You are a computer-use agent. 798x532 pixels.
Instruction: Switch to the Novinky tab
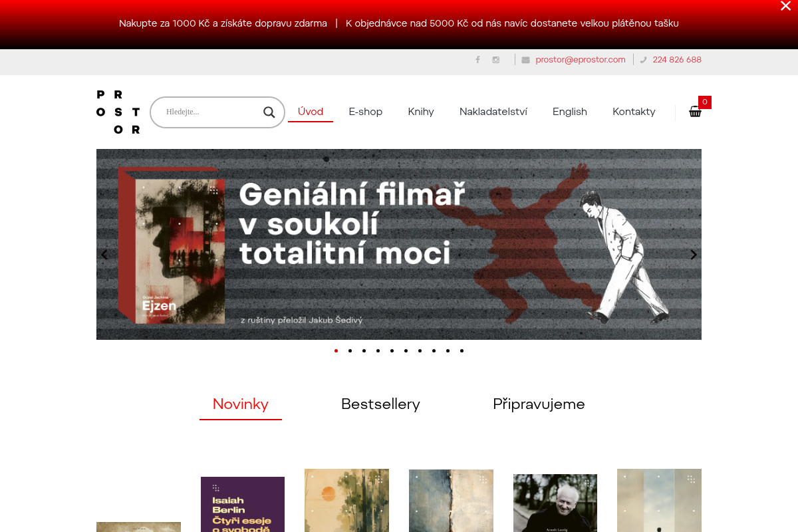241,404
